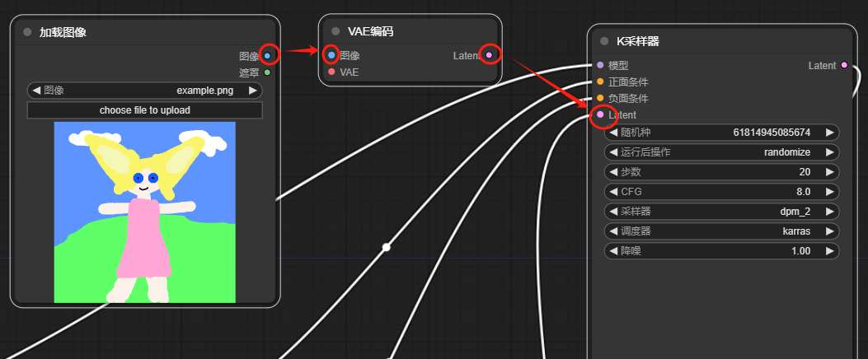Select previous image with left arrow of 图像 selector
Viewport: 868px width, 359px height.
pyautogui.click(x=36, y=91)
